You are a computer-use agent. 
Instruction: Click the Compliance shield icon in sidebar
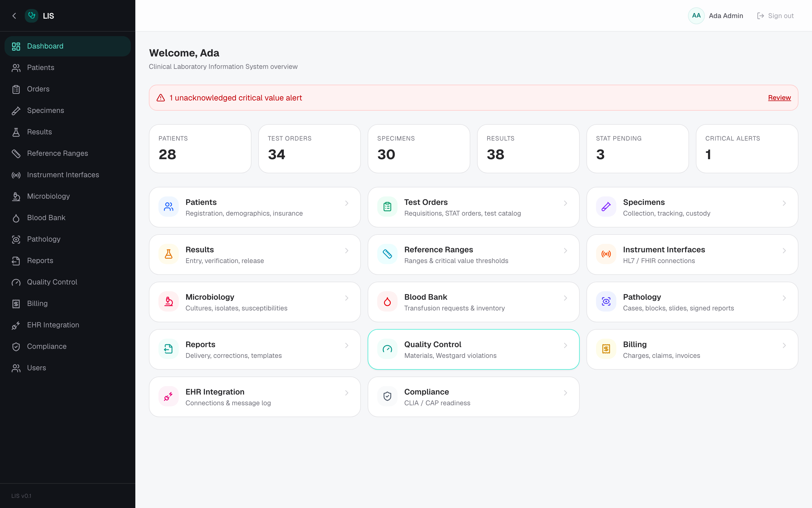point(16,347)
